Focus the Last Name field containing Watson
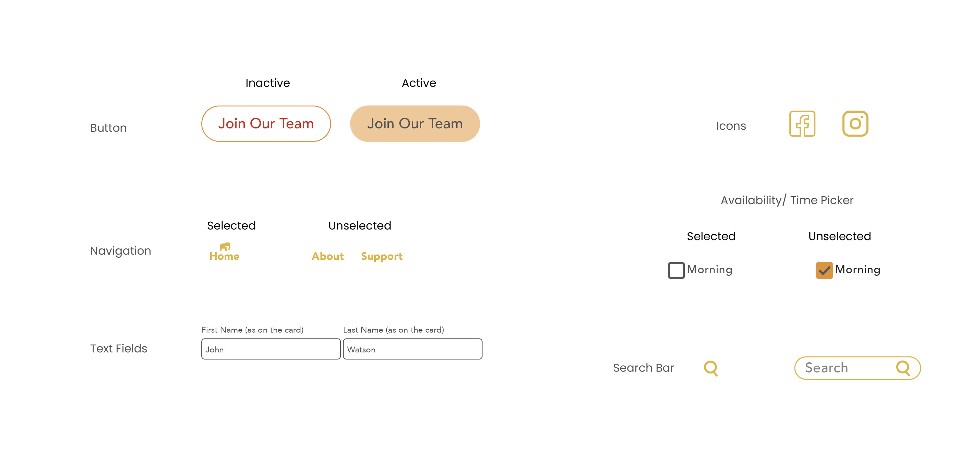980x457 pixels. [x=412, y=349]
